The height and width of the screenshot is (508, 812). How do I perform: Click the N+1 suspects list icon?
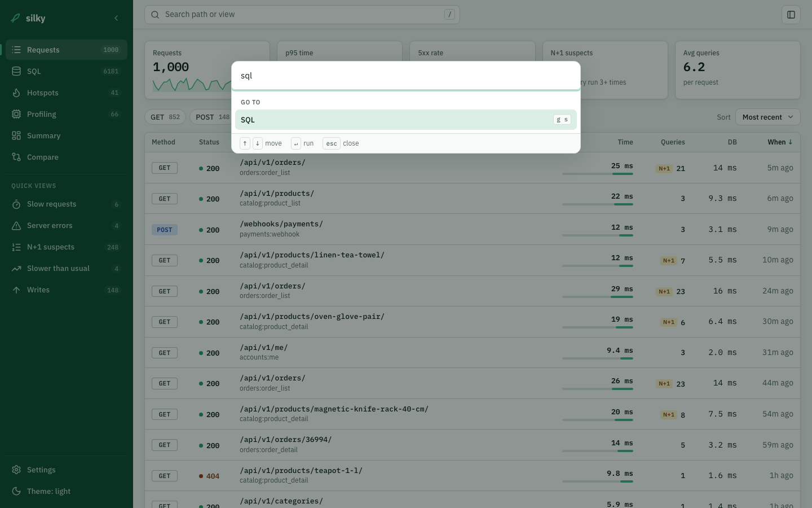tap(16, 247)
